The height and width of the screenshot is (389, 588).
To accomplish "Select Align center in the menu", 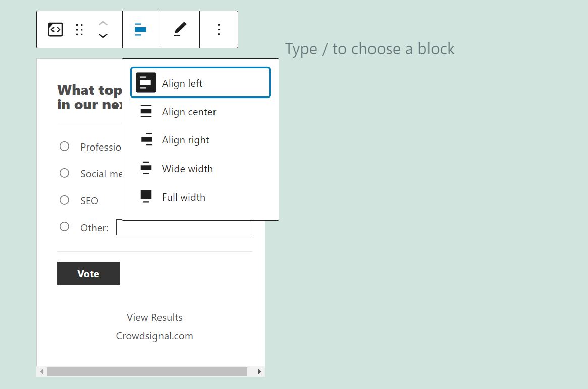I will coord(189,112).
